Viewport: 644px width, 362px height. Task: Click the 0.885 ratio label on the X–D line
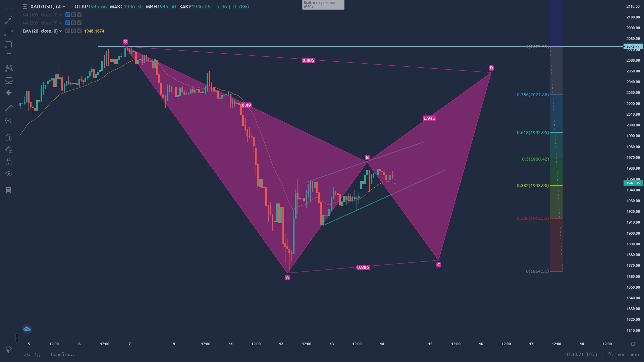(x=308, y=60)
